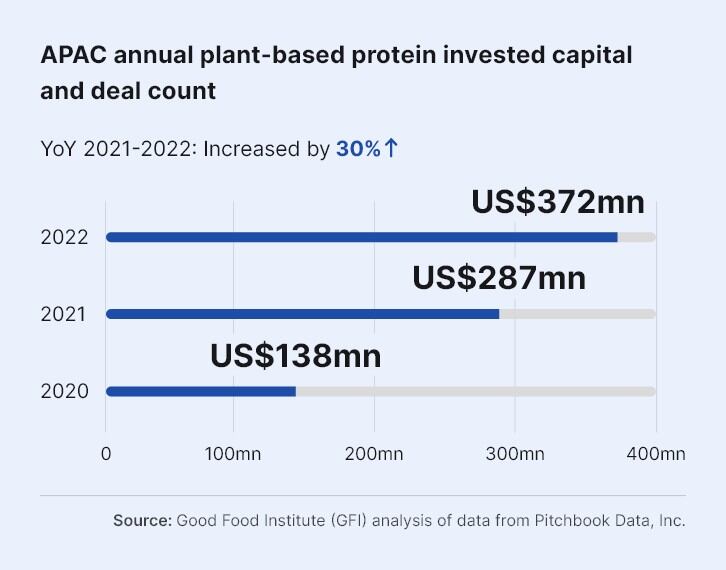Viewport: 726px width, 570px height.
Task: Click the bold 30% increase figure
Action: 358,149
